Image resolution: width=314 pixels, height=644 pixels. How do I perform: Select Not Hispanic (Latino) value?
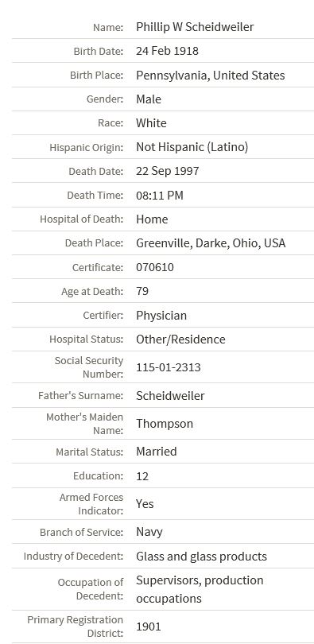tap(192, 147)
